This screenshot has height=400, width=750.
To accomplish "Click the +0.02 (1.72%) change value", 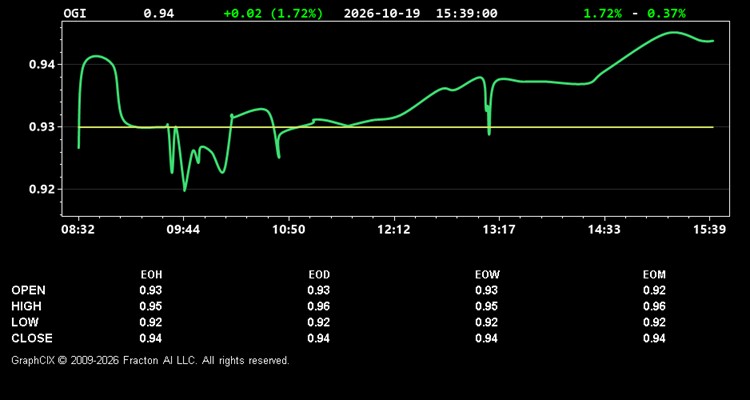I will click(x=273, y=13).
